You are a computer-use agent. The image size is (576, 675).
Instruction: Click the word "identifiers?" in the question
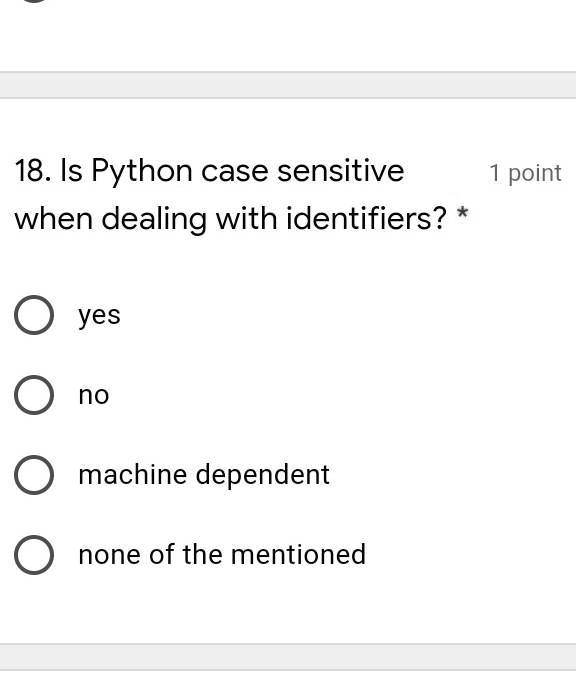point(367,218)
